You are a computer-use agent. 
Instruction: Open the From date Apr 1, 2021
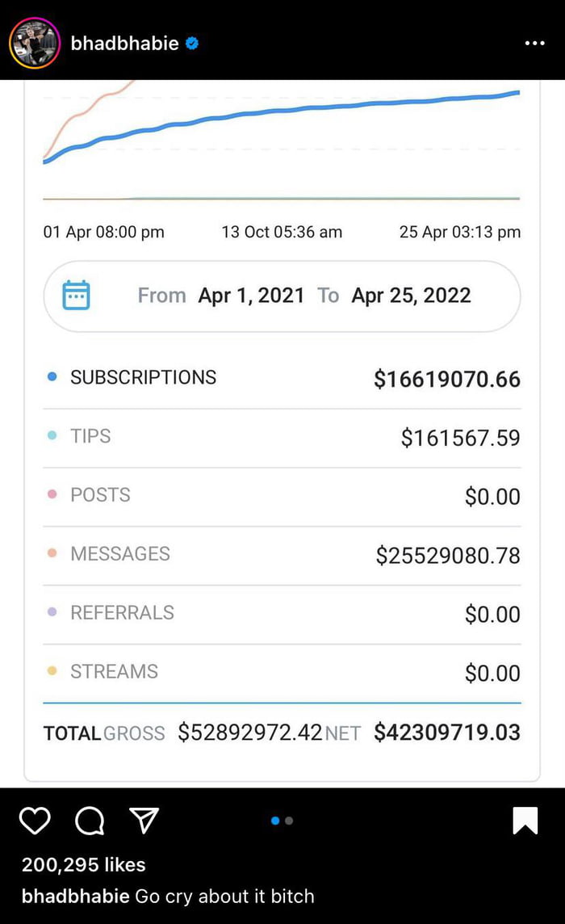click(x=251, y=296)
